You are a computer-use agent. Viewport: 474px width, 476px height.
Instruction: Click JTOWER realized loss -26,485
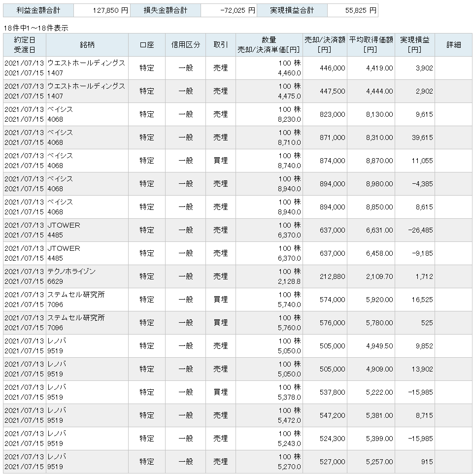pos(420,230)
